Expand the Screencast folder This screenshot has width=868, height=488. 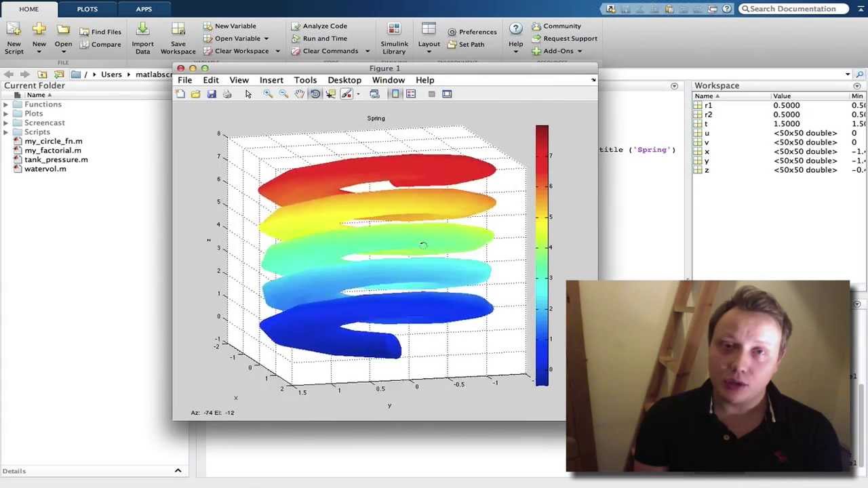6,123
